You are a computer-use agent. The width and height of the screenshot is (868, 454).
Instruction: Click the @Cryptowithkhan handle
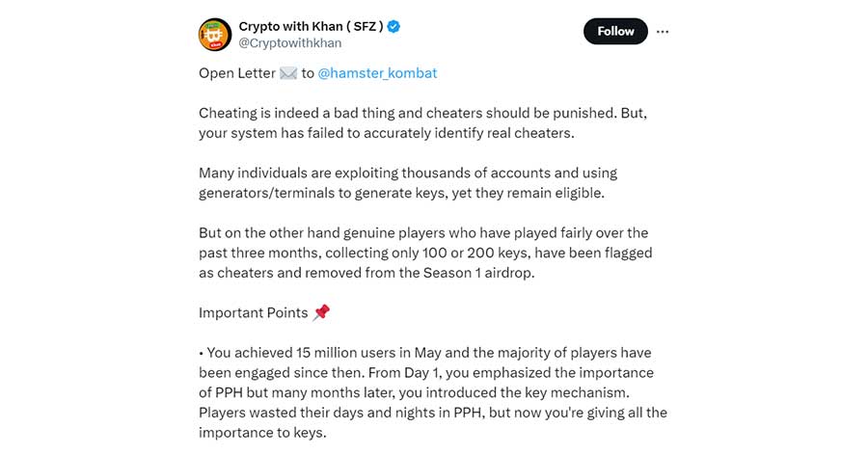pyautogui.click(x=290, y=43)
